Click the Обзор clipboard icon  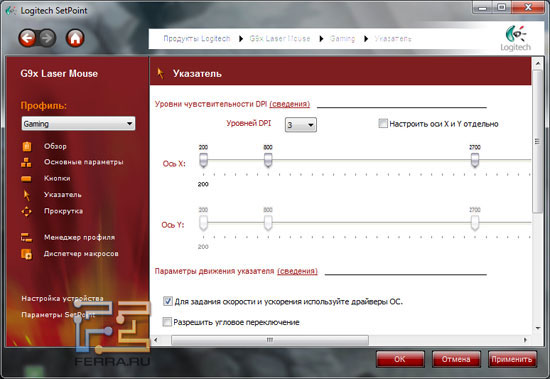point(27,146)
